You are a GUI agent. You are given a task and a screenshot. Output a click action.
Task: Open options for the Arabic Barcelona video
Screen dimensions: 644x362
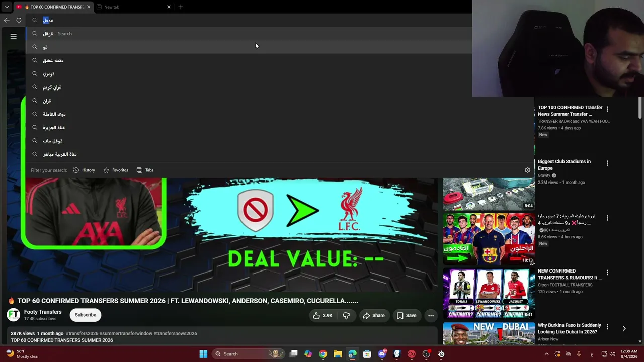coord(607,218)
